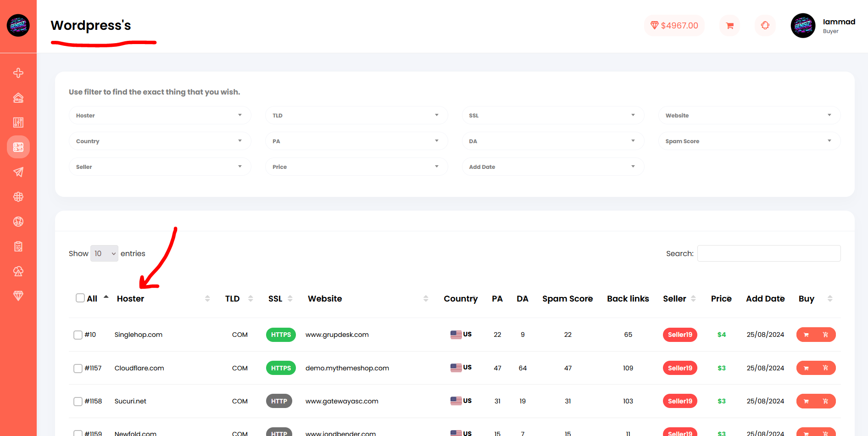Click the Sucuri.net hoster cell
Screen dimensions: 868x436
(x=130, y=401)
